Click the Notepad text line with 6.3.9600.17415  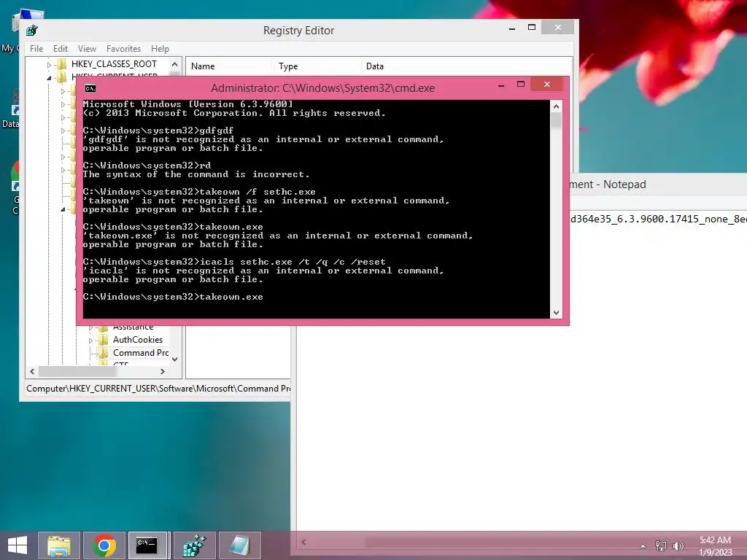point(659,219)
